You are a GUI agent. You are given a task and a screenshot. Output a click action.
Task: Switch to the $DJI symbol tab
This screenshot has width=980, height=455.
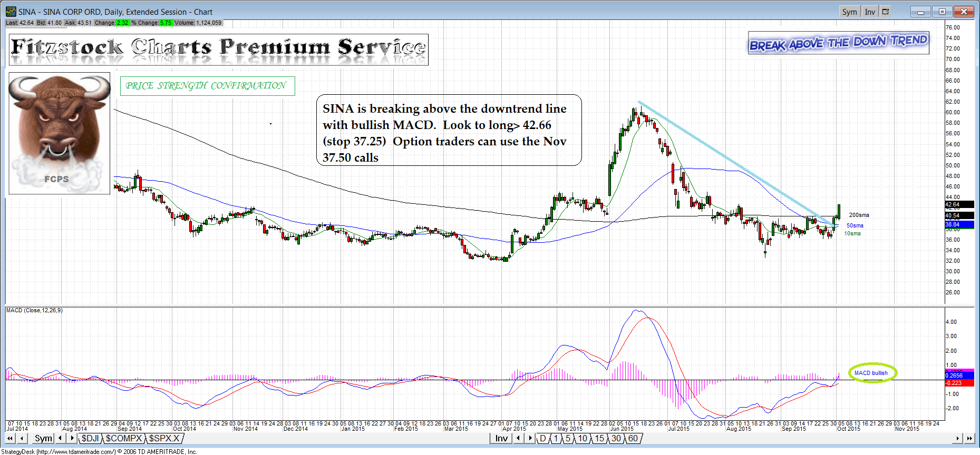(x=90, y=438)
